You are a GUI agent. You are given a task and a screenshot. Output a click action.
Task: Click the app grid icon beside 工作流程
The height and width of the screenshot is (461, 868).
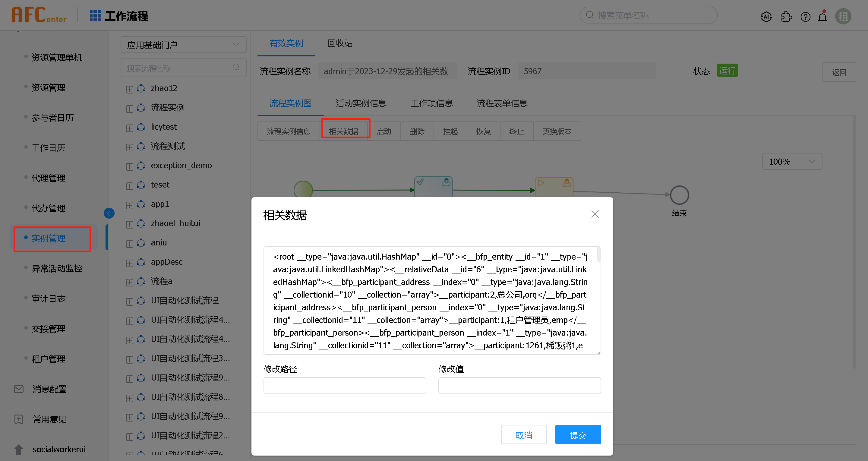coord(95,15)
